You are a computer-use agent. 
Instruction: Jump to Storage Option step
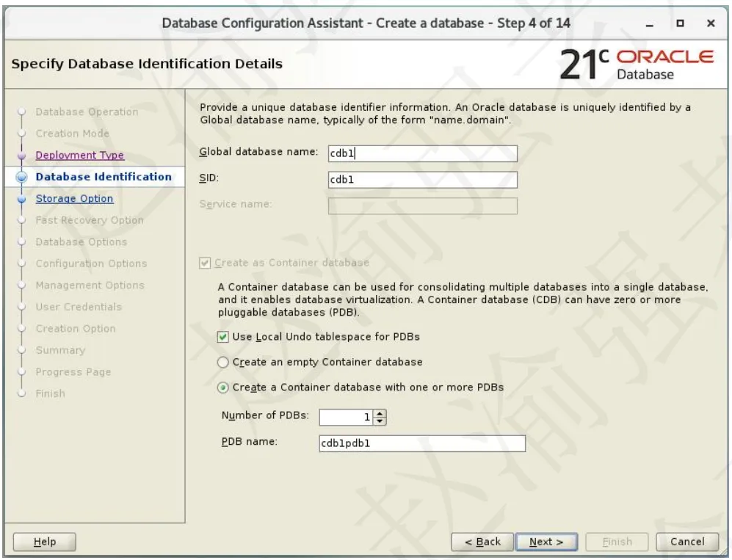click(x=74, y=198)
